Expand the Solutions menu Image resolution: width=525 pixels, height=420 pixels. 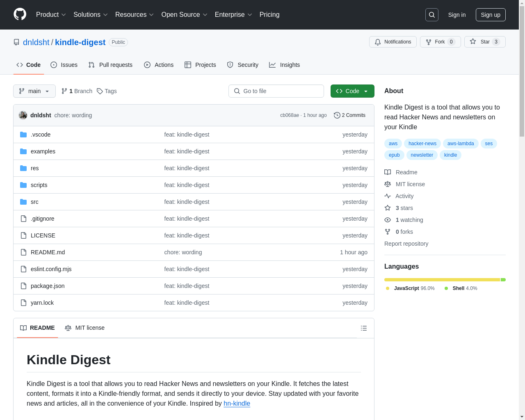click(91, 15)
